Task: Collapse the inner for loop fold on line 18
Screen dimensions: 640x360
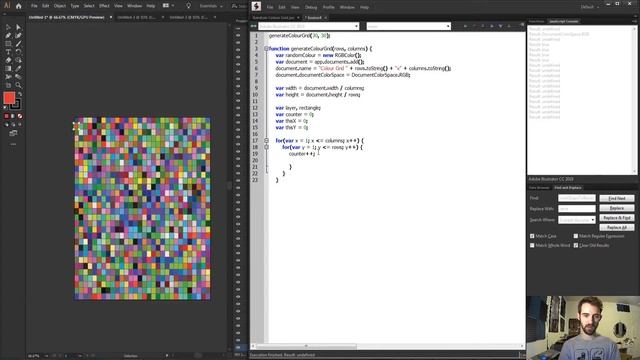Action: (x=266, y=147)
